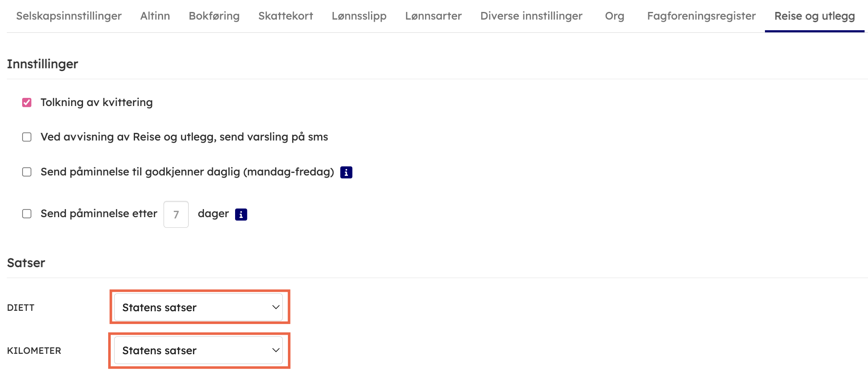Select the Org tab

tap(615, 16)
